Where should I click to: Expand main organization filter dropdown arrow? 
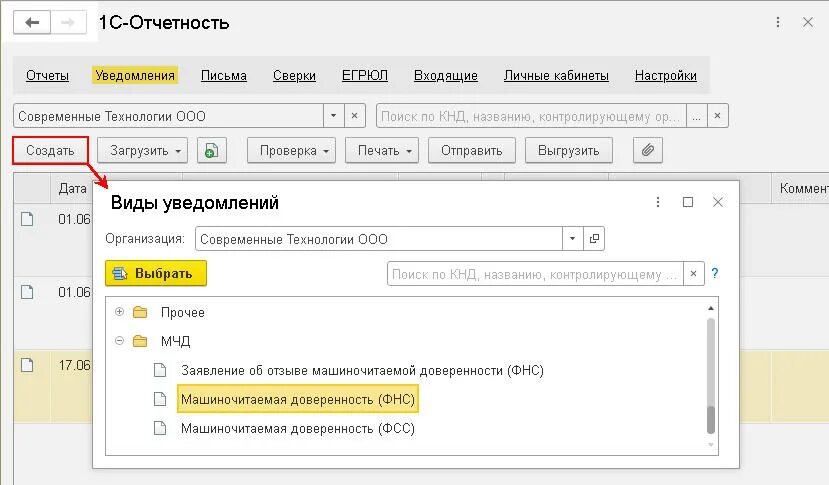(334, 116)
